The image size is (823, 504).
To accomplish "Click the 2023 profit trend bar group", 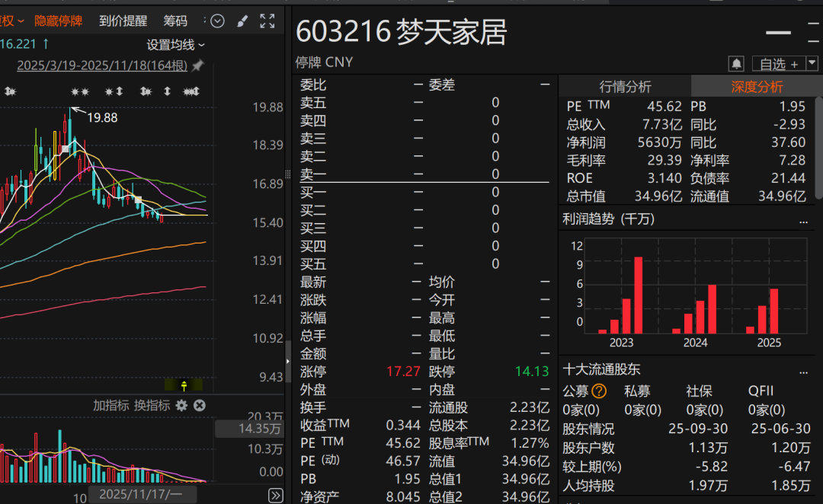I will (x=621, y=296).
